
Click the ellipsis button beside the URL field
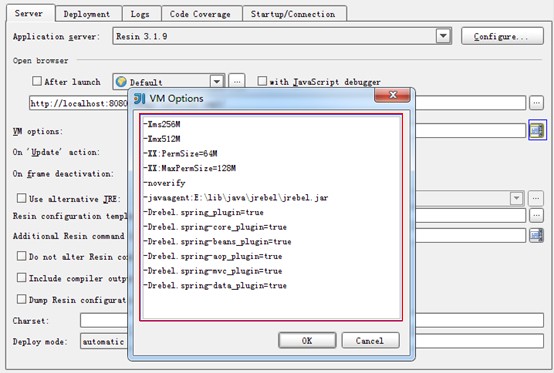pos(536,103)
